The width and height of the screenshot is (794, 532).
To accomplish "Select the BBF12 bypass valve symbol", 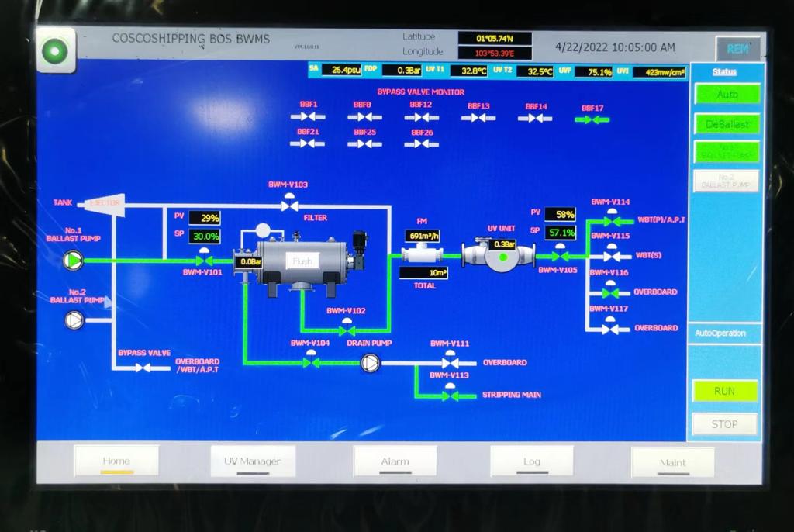I will (421, 118).
